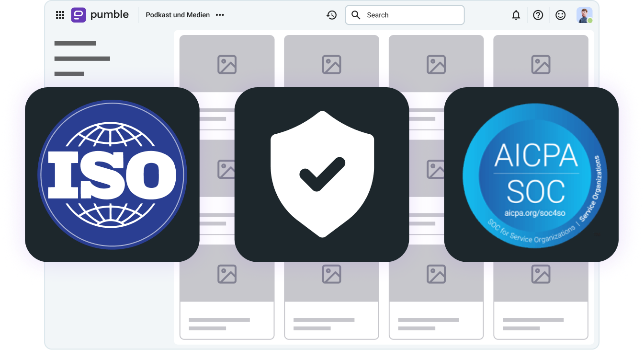Select the shield checkmark security badge
This screenshot has width=644, height=350.
(x=322, y=175)
